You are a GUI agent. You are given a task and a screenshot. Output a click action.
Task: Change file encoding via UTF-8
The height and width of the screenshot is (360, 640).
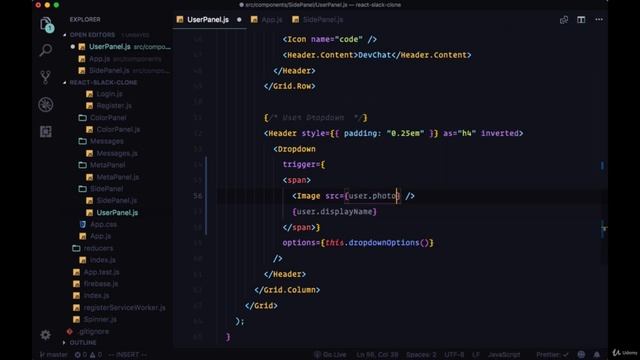454,355
